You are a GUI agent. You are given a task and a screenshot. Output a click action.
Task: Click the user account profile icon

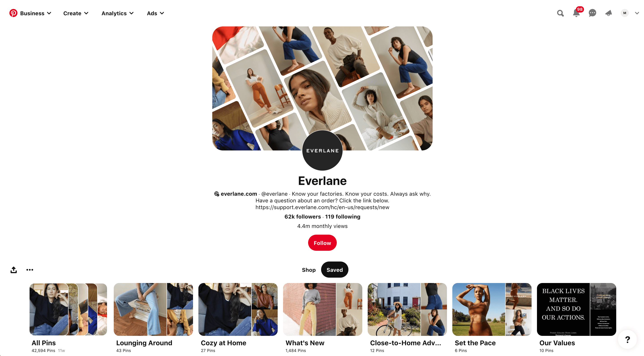pyautogui.click(x=625, y=13)
